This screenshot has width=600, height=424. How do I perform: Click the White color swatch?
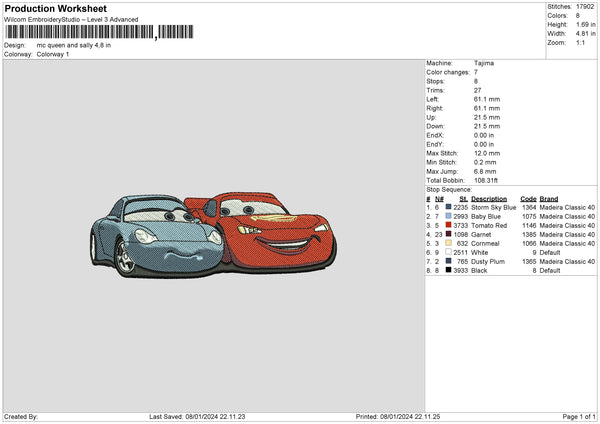click(x=448, y=252)
